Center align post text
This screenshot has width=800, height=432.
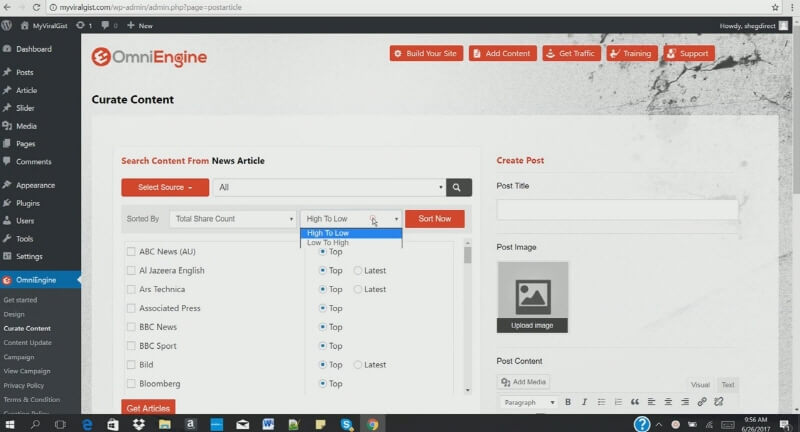(668, 402)
